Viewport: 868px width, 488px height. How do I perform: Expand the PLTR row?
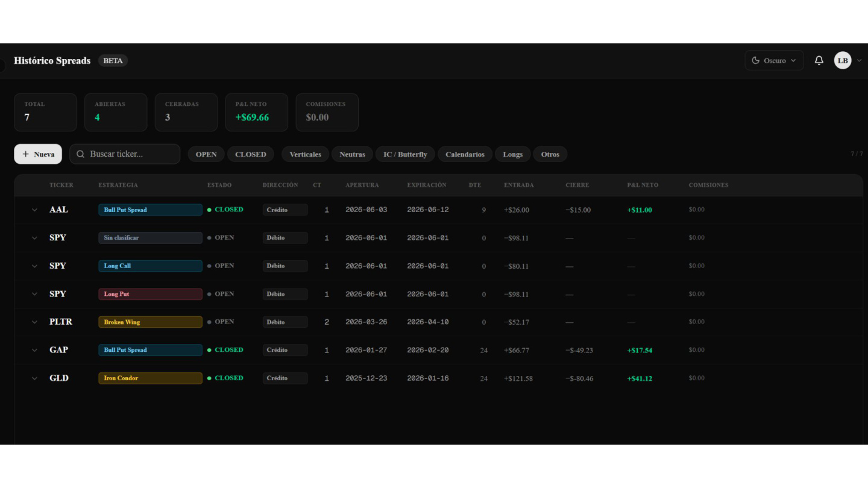pos(34,322)
